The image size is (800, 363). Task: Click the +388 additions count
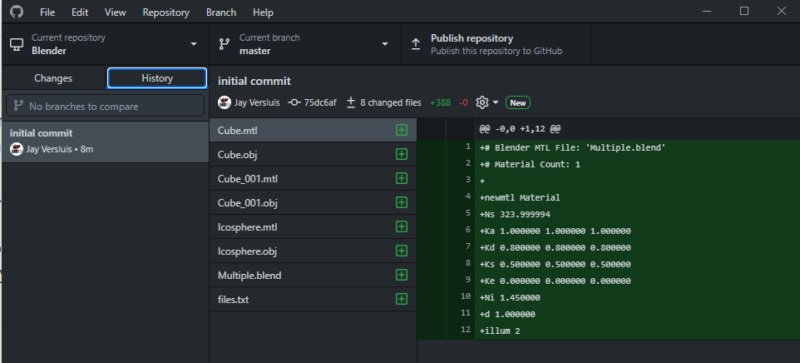click(x=440, y=103)
